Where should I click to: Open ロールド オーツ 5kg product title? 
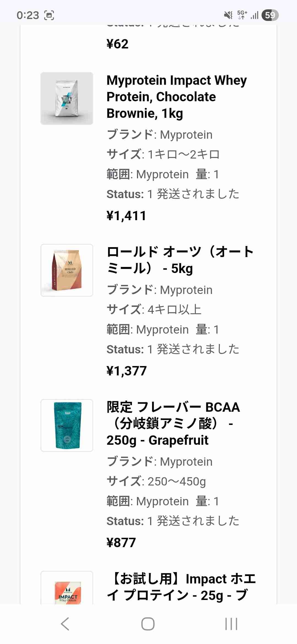(180, 260)
